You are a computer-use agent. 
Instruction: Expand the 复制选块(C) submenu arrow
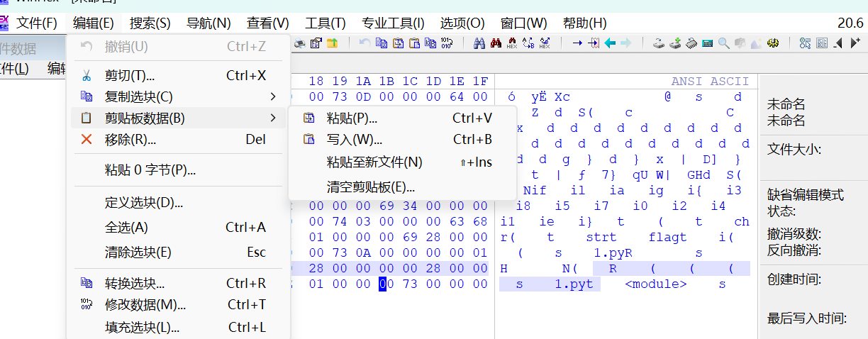274,96
